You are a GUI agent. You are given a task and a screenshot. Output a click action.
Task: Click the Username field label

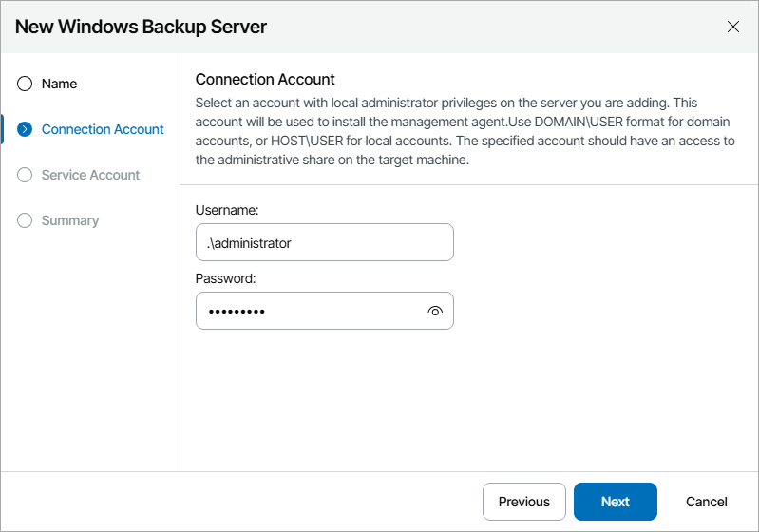pyautogui.click(x=227, y=209)
